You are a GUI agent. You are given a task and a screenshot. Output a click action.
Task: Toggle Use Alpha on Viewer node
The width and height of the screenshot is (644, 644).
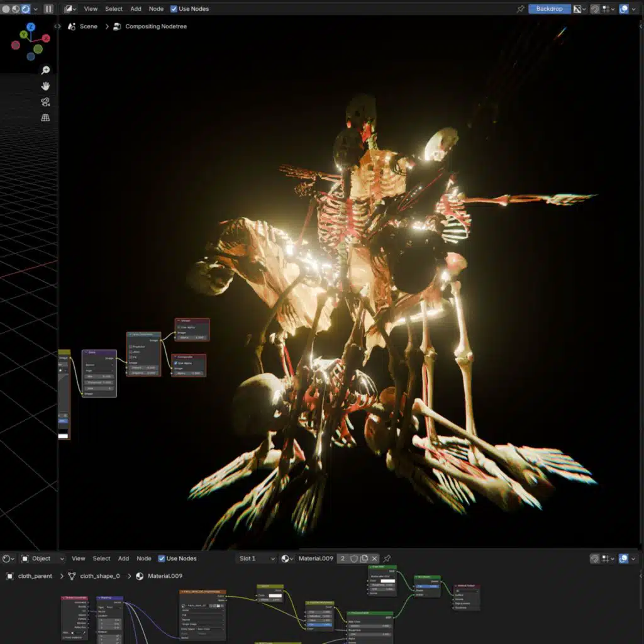(x=179, y=327)
